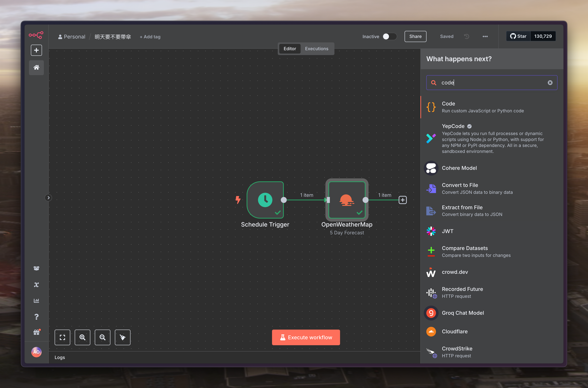The height and width of the screenshot is (388, 588).
Task: Open the help question mark icon
Action: (x=36, y=317)
